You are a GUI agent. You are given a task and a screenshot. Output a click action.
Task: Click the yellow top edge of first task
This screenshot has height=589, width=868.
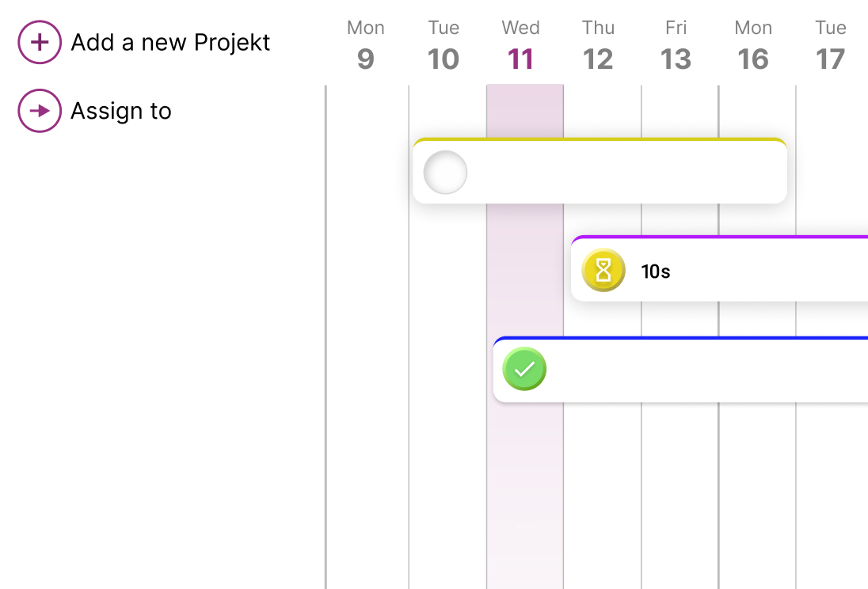(600, 140)
